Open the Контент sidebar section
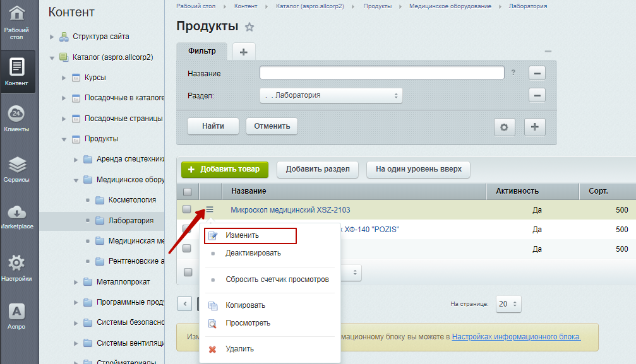The width and height of the screenshot is (636, 364). point(16,72)
